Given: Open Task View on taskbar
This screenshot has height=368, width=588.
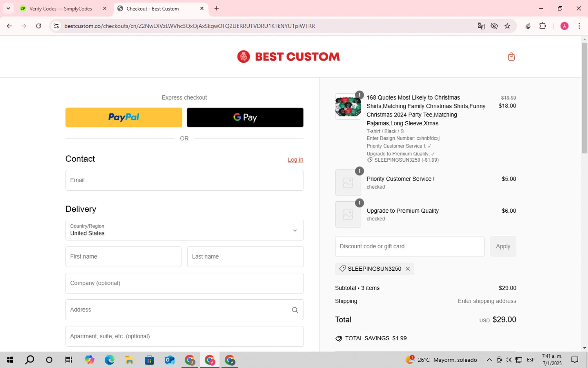Looking at the screenshot, I should [69, 360].
